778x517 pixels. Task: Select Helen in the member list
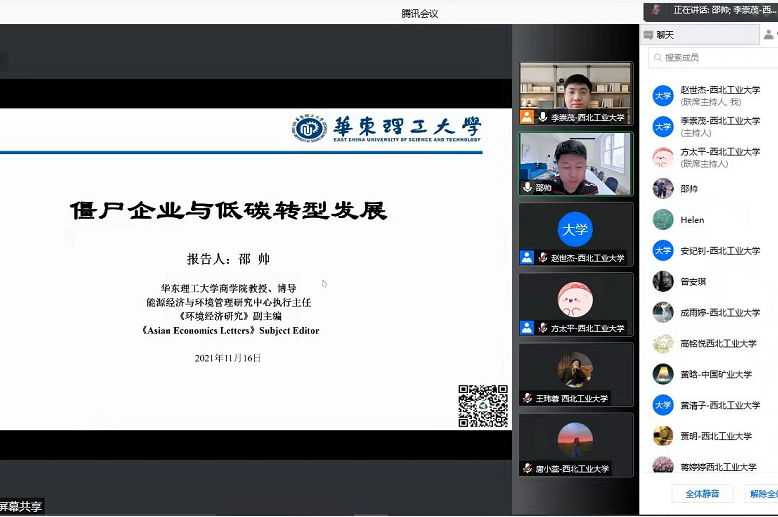click(x=692, y=220)
